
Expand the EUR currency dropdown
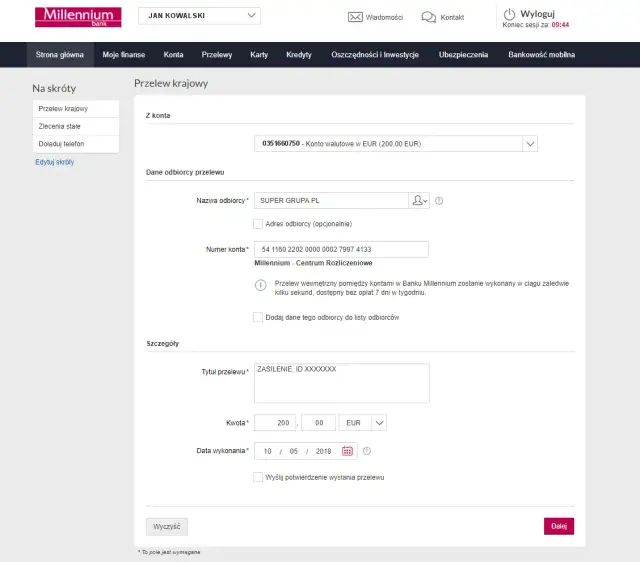(379, 423)
